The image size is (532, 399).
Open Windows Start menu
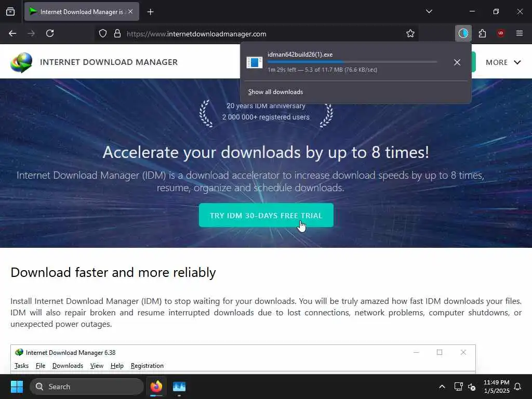(17, 387)
